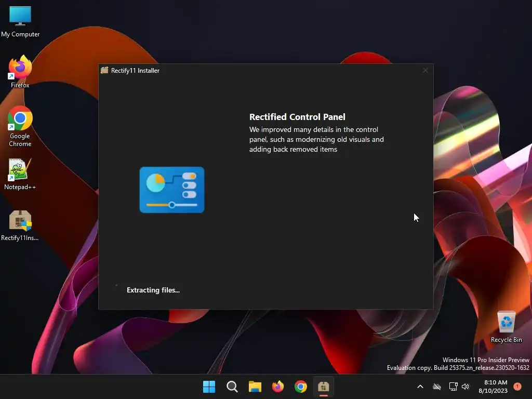Open the clock showing 8:10 AM
Screen dimensions: 532x399
(493, 387)
